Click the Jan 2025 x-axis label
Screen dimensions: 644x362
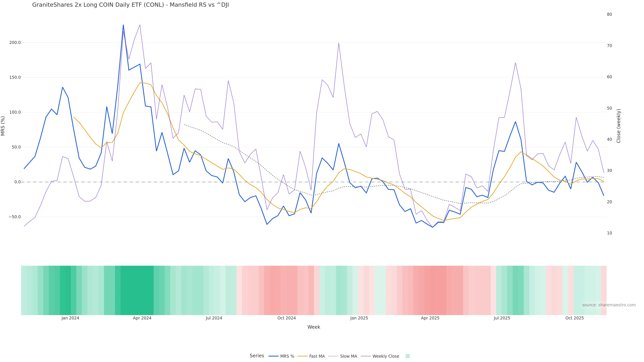(x=359, y=318)
